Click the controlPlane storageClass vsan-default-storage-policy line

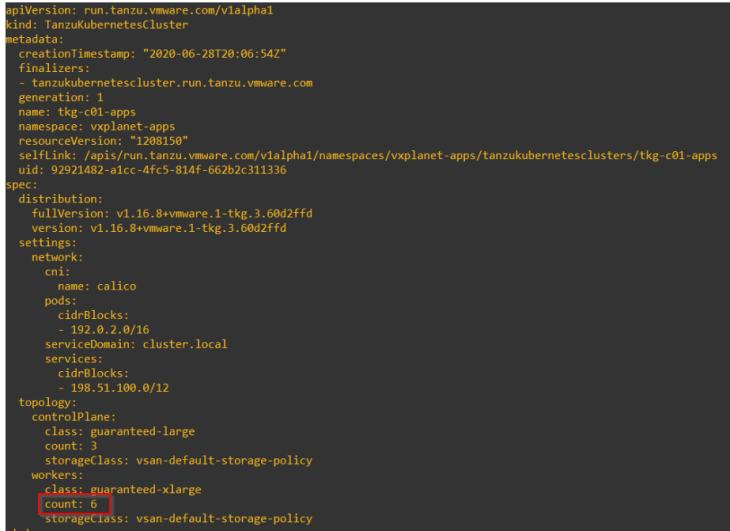[178, 461]
